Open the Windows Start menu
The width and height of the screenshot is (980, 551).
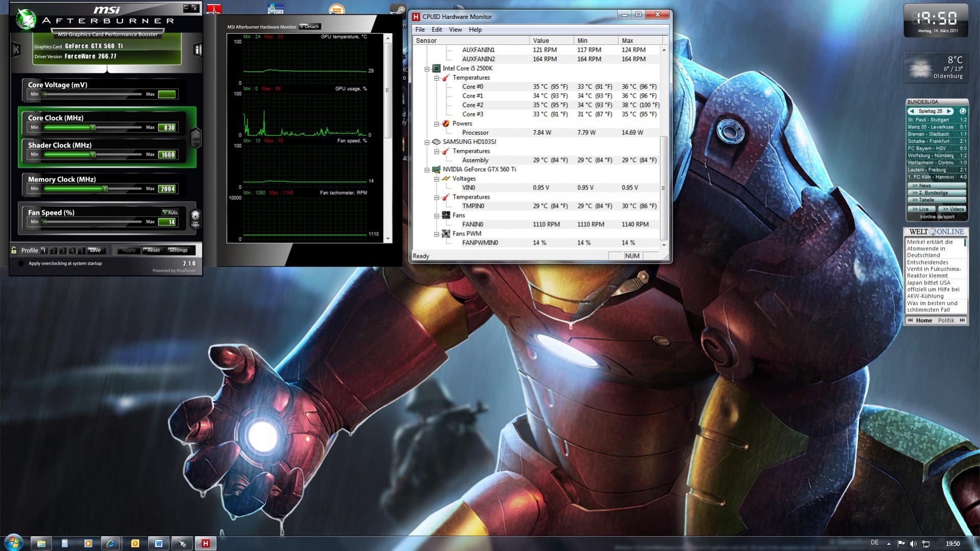14,542
